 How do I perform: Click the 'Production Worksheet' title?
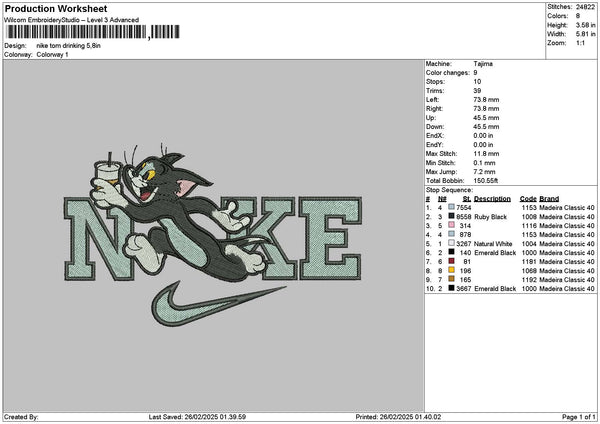tap(56, 9)
